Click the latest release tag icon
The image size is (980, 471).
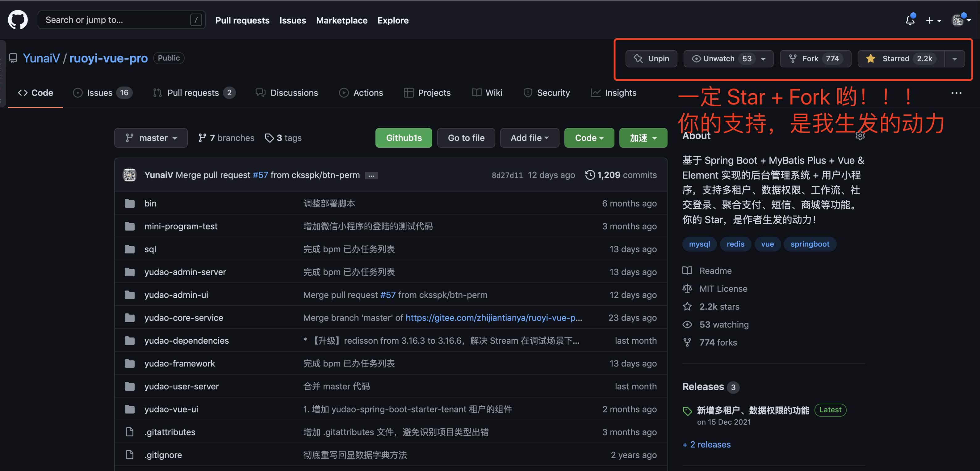687,411
